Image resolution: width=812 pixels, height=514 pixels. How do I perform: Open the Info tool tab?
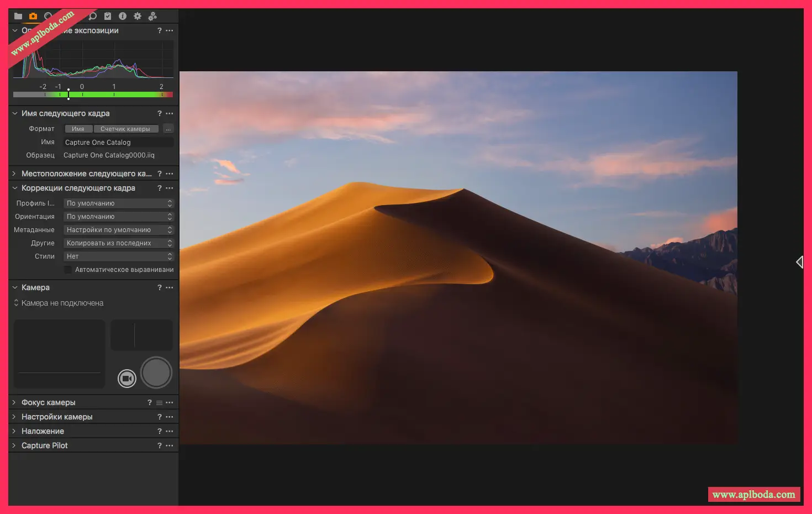123,16
